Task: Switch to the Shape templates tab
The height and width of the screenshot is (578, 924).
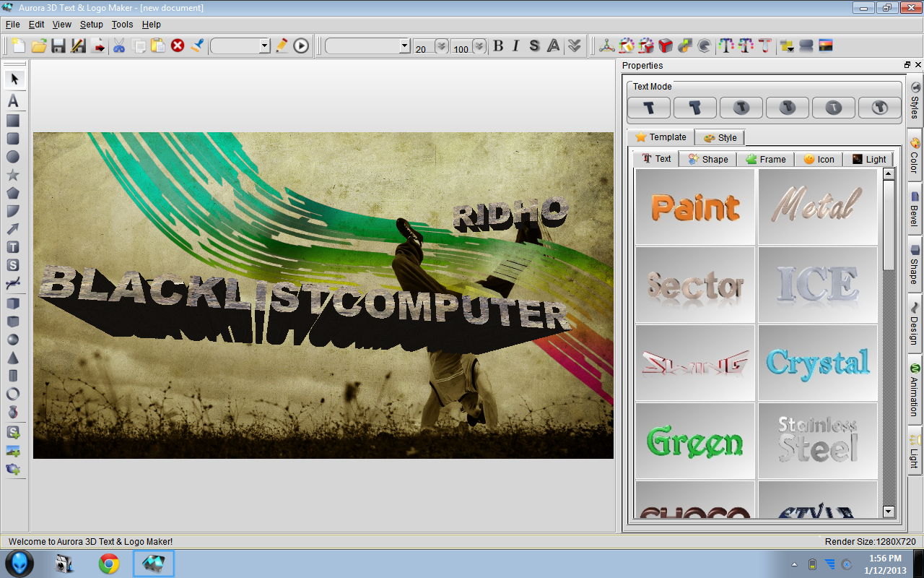Action: 707,159
